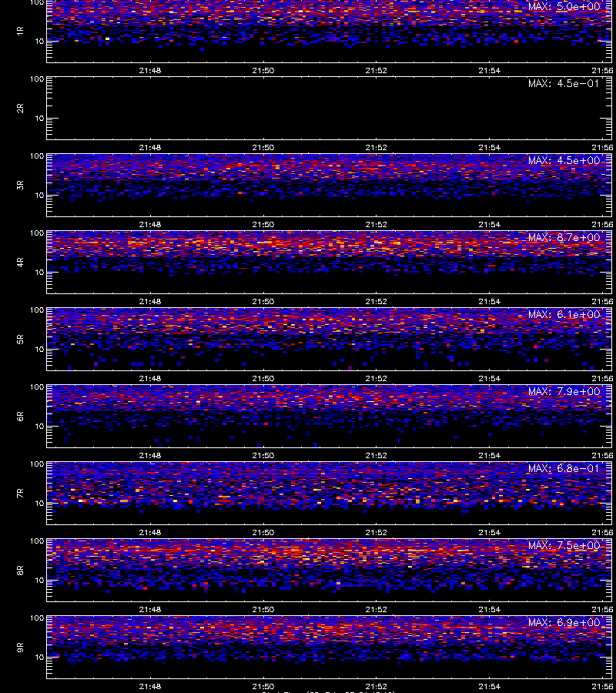Viewport: 616px width, 693px height.
Task: Click the 4R panel axis label
Action: click(x=20, y=262)
